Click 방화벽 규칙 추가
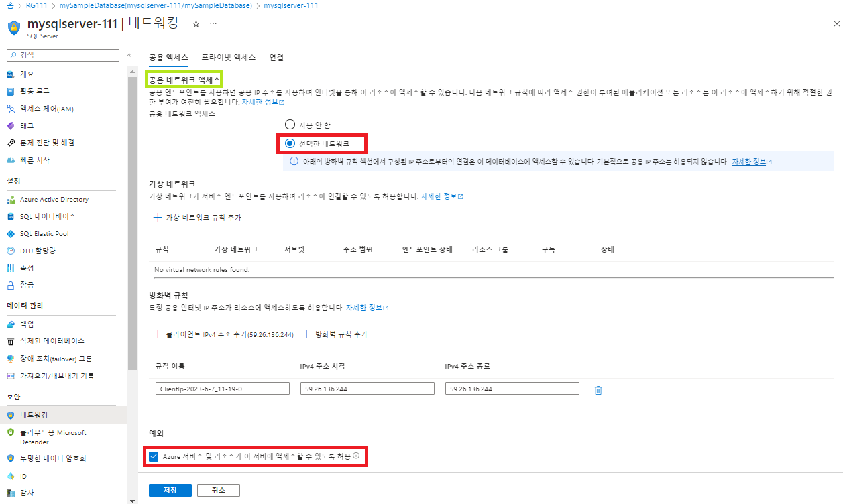The width and height of the screenshot is (843, 504). 335,334
